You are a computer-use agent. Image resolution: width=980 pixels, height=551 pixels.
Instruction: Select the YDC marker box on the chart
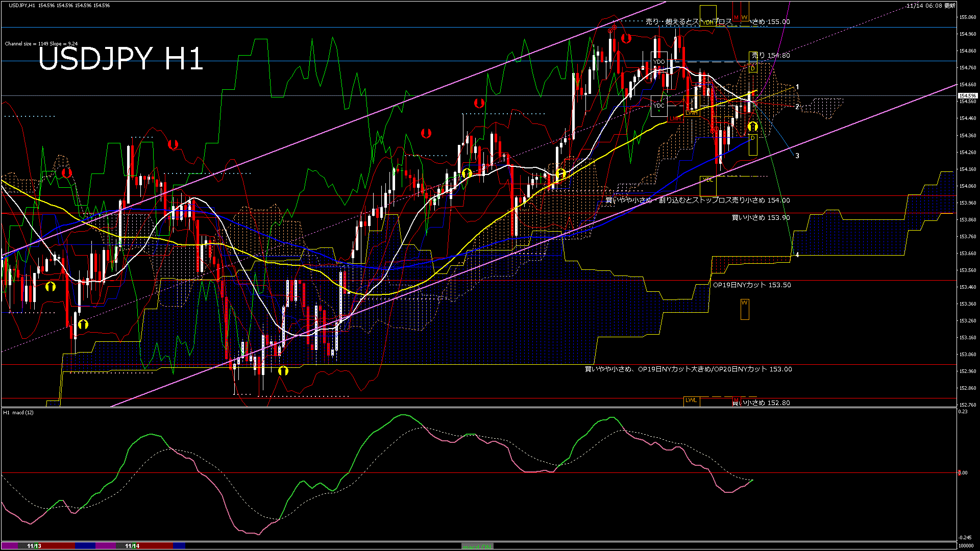659,105
